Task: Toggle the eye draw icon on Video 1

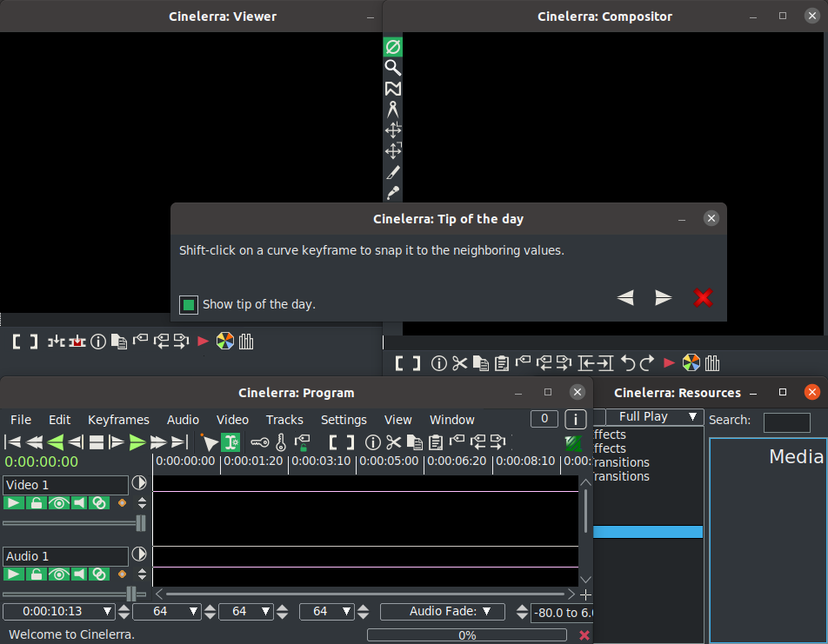Action: [58, 503]
